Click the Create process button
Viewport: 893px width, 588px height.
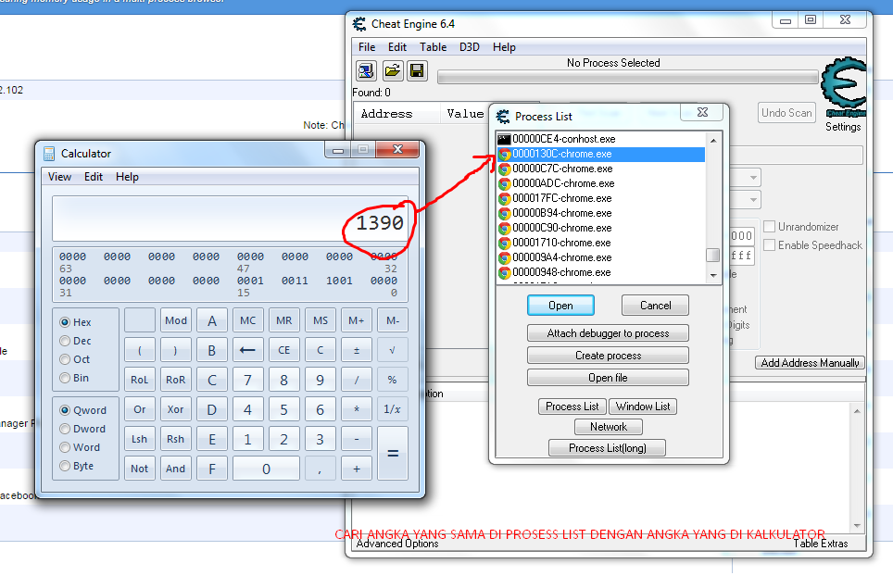(x=609, y=356)
